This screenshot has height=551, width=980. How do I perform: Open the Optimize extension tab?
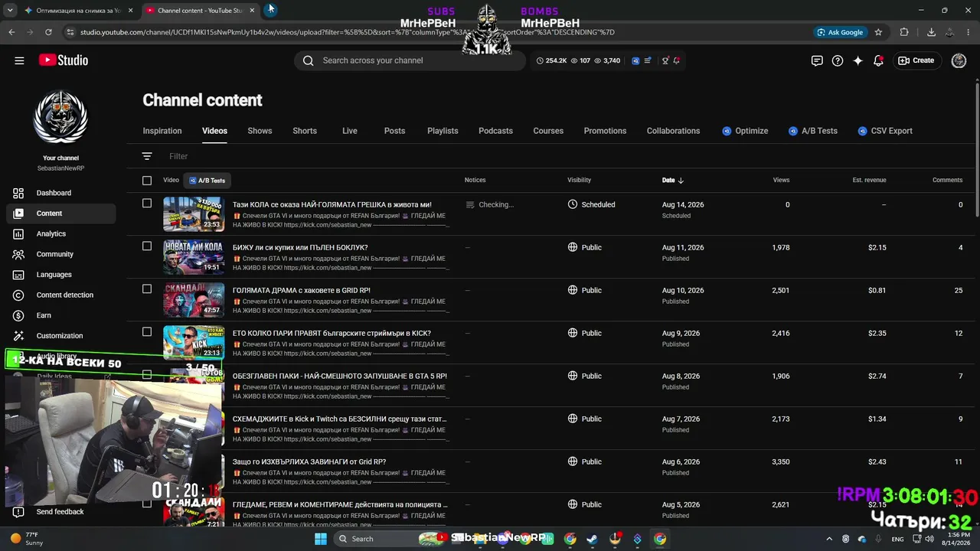tap(745, 131)
